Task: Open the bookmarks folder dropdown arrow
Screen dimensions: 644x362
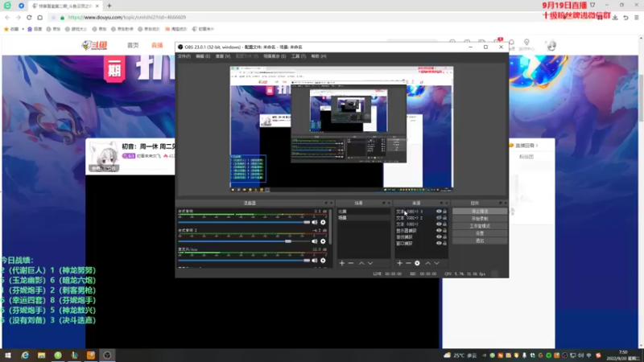Action: [23, 29]
